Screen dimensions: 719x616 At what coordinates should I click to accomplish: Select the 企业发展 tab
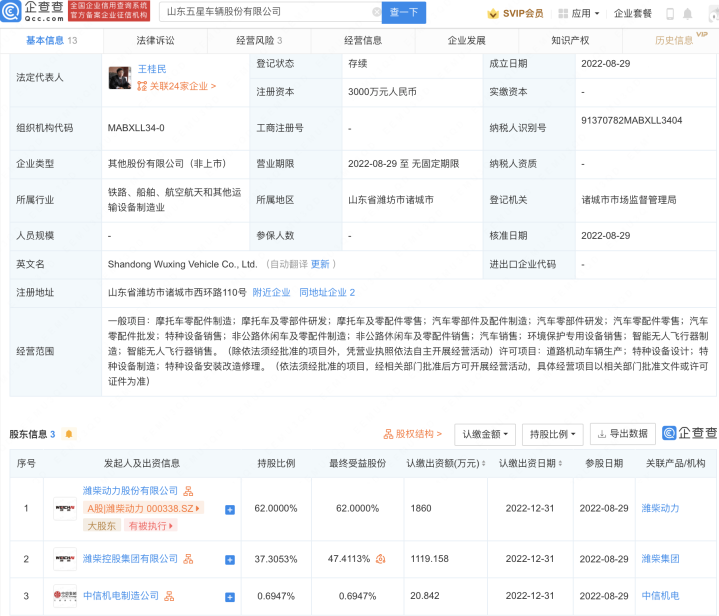467,40
